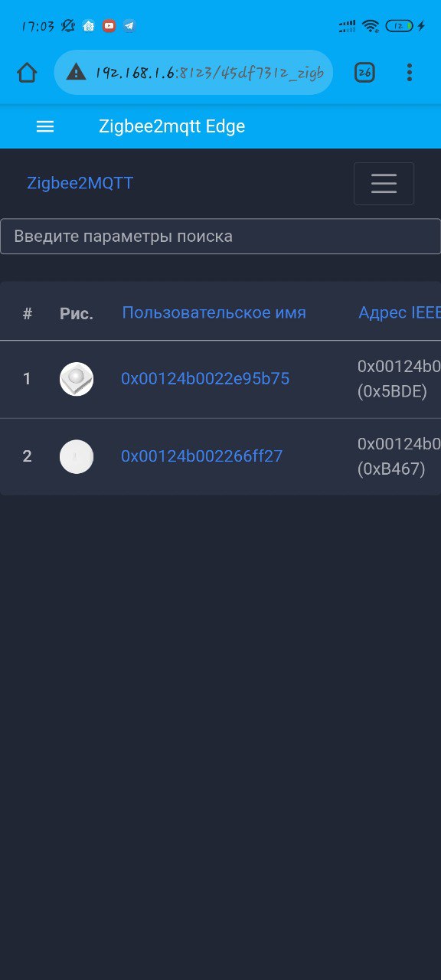The width and height of the screenshot is (441, 980).
Task: Tap the device image in row 1
Action: (x=77, y=379)
